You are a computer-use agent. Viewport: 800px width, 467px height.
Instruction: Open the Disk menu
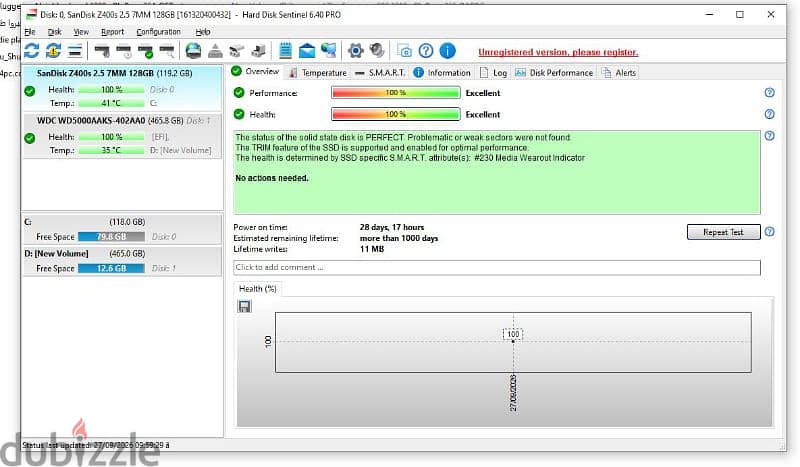[x=55, y=32]
